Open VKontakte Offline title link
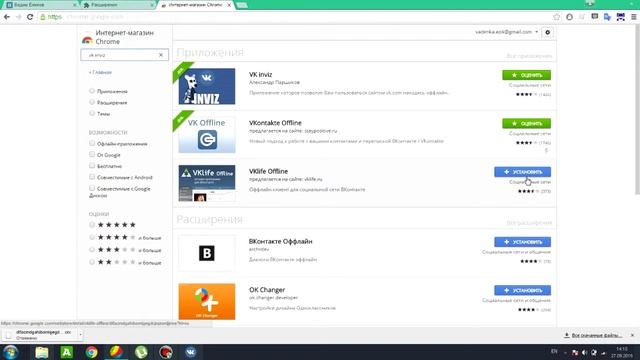The image size is (640, 360). [275, 122]
